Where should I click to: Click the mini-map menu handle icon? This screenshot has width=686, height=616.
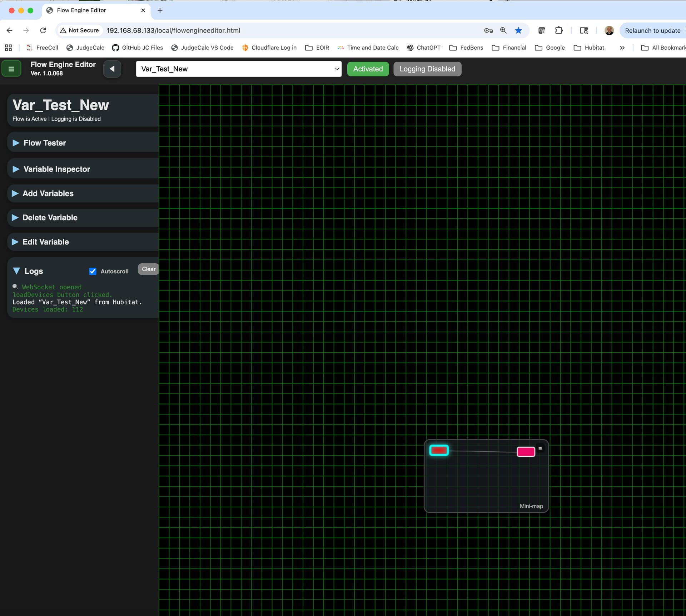pos(540,448)
